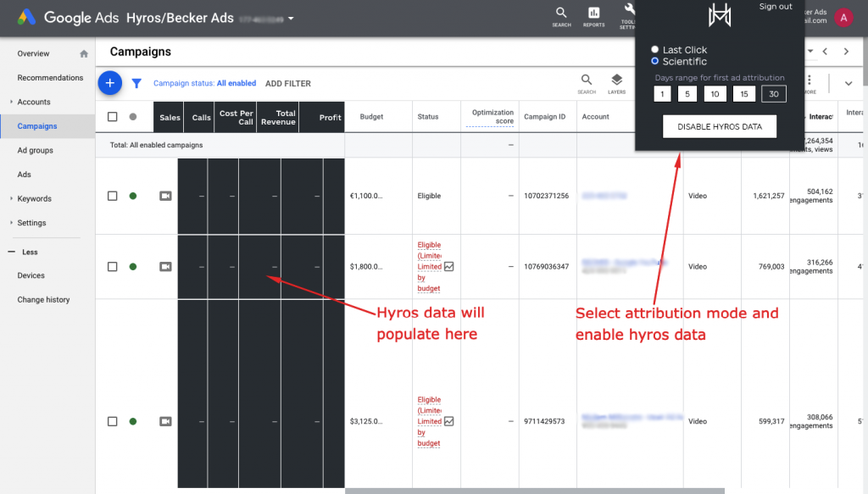Click Campaign status: All enabled filter
The height and width of the screenshot is (494, 868).
(x=204, y=83)
